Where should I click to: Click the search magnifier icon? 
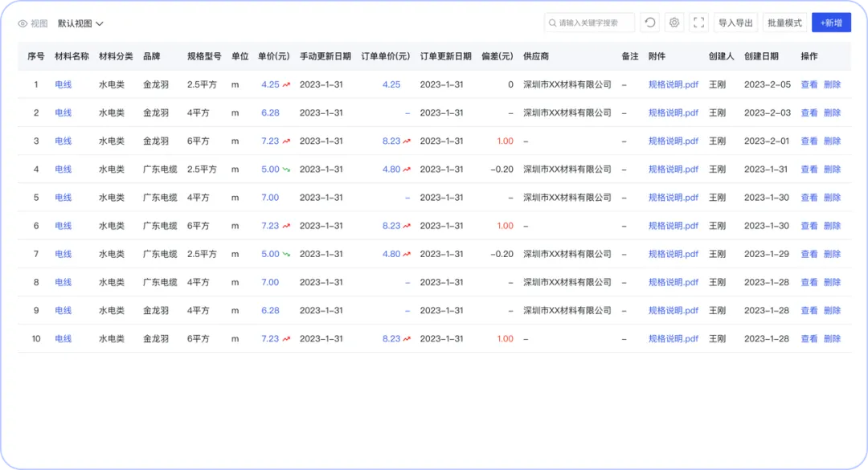tap(552, 23)
